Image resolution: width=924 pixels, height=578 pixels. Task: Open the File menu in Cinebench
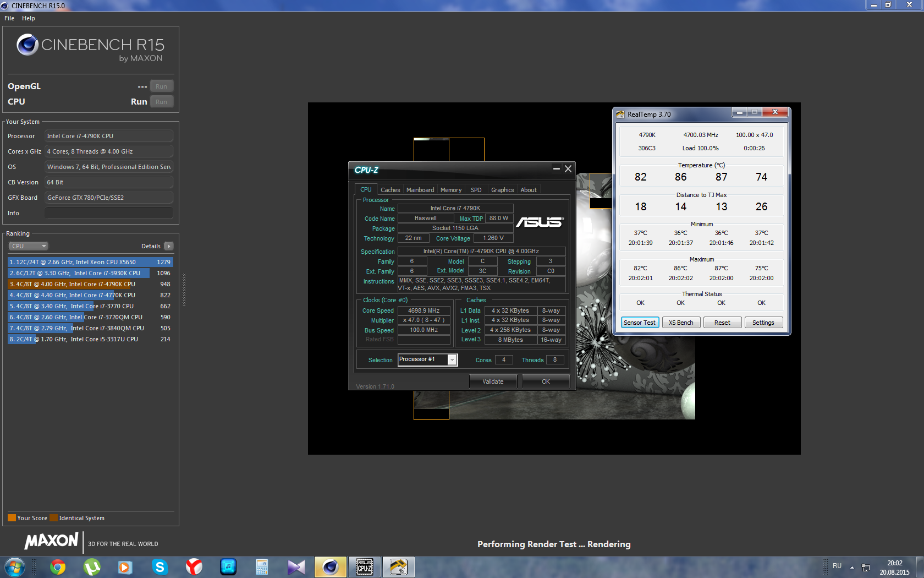9,18
